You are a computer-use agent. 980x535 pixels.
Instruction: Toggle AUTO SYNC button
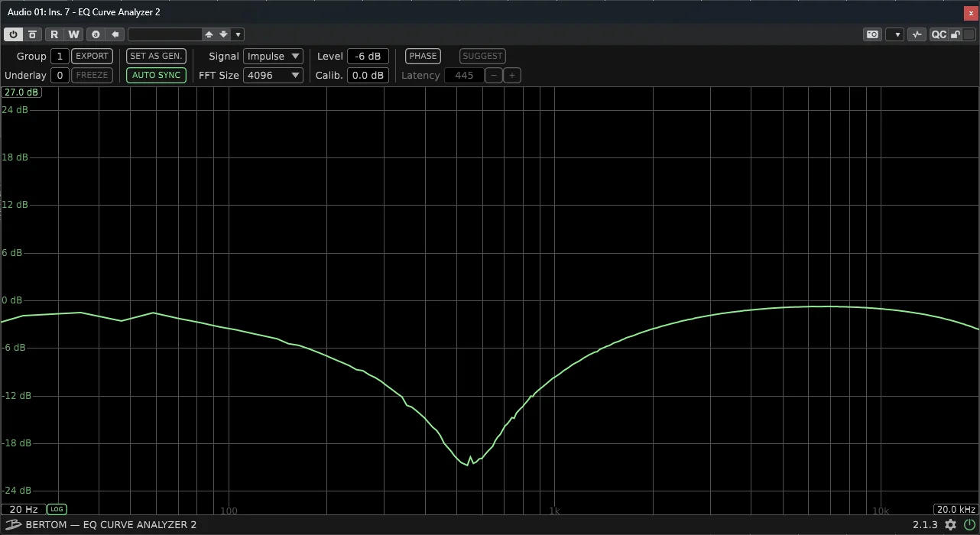pos(156,75)
